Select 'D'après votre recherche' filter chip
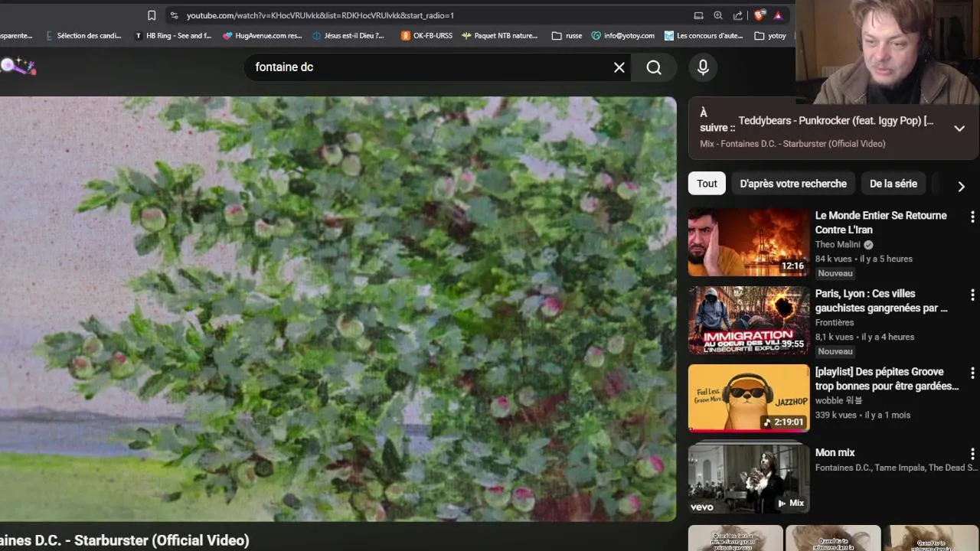Viewport: 980px width, 551px height. click(793, 184)
